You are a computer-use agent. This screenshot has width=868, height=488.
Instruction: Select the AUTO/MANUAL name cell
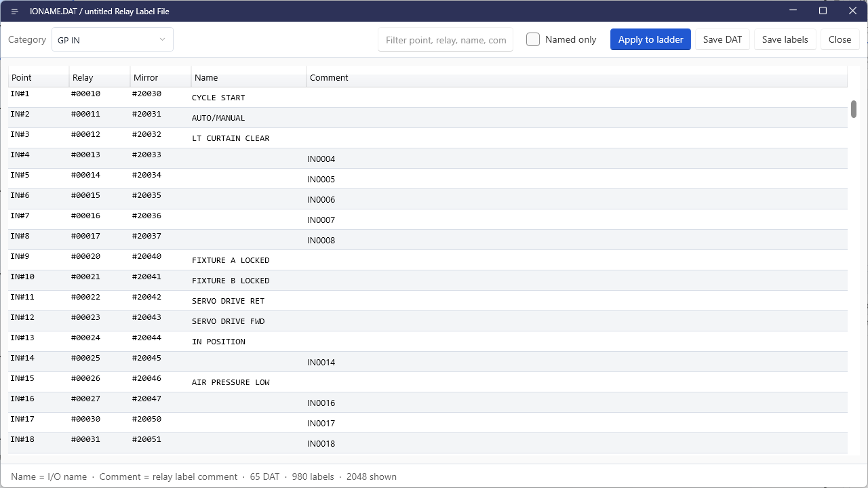click(x=248, y=118)
